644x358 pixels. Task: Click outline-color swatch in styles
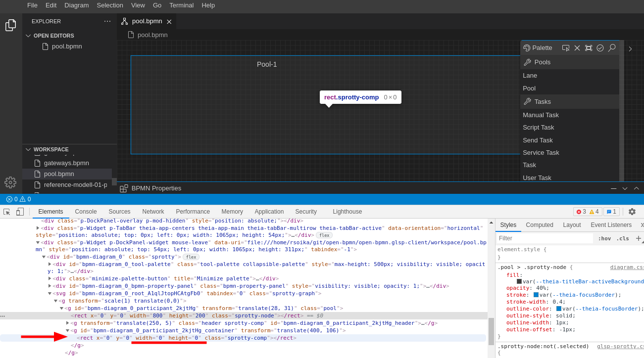click(559, 309)
